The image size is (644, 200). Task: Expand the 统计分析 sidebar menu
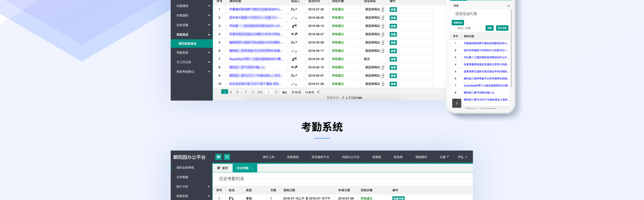209,187
